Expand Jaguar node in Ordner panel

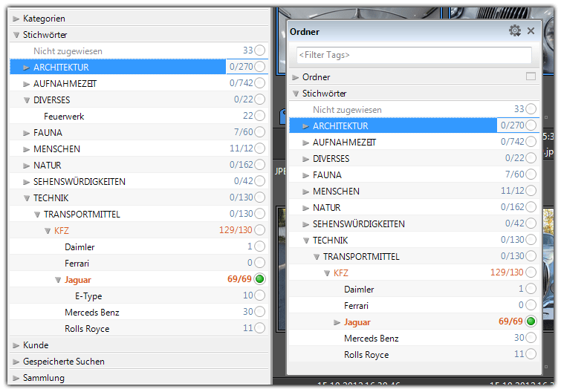point(337,322)
